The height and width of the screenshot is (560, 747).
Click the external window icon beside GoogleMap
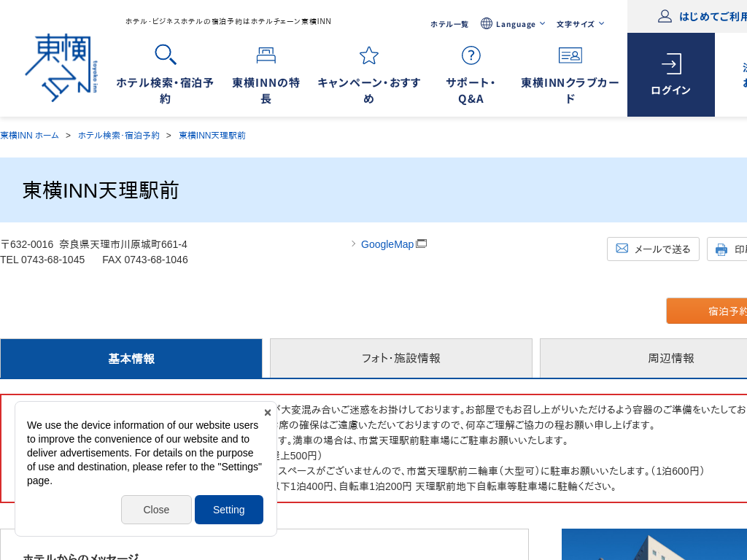click(421, 244)
